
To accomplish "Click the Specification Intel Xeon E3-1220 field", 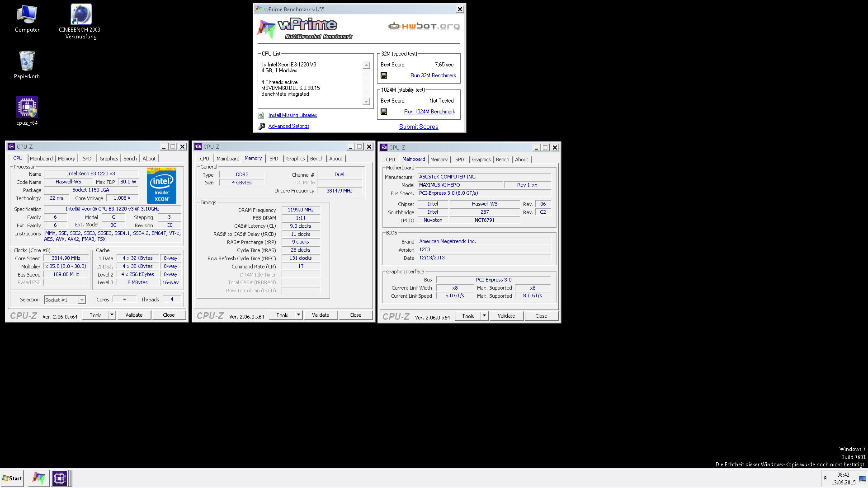I will click(113, 209).
